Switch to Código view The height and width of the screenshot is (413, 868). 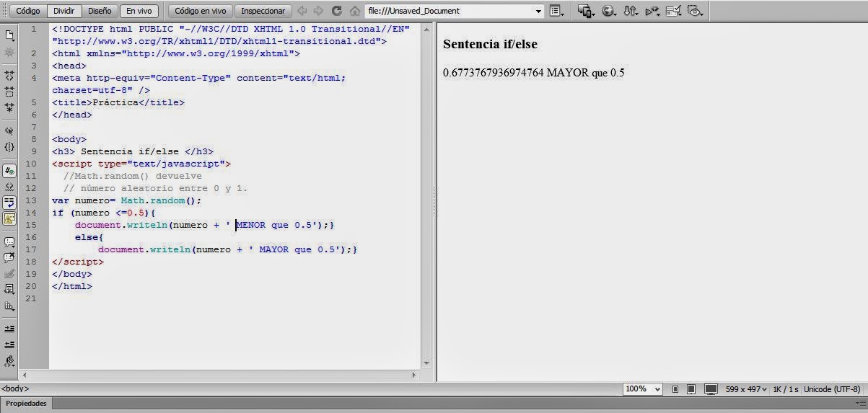(28, 11)
